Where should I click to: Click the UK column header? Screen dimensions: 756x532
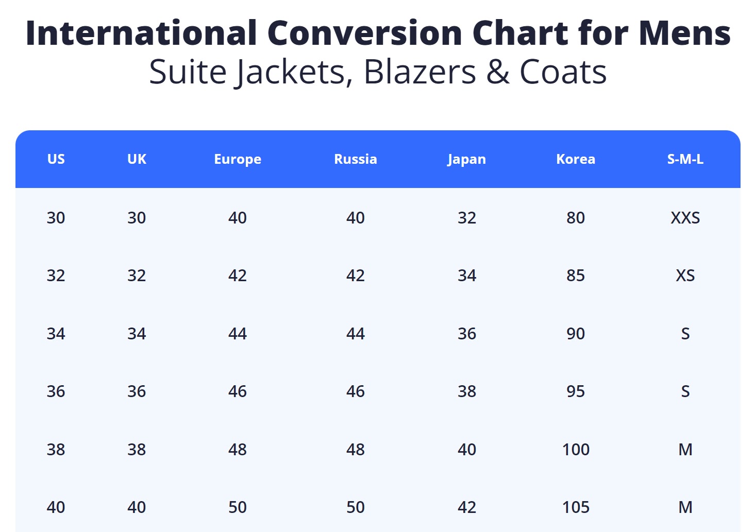pos(137,159)
